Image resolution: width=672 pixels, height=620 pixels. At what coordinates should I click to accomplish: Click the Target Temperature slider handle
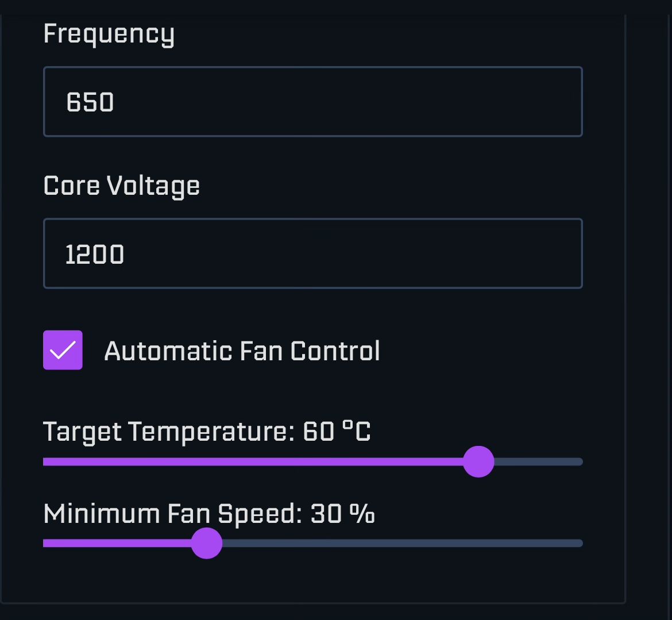[478, 461]
